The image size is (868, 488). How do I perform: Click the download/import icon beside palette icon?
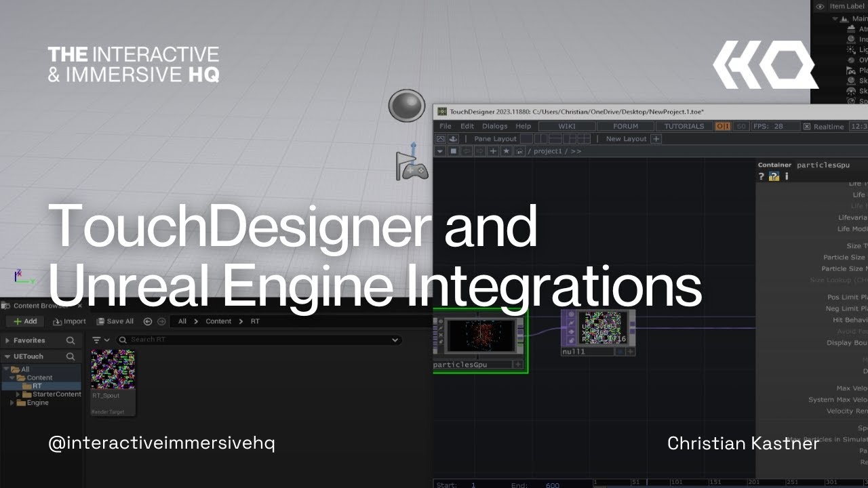pyautogui.click(x=453, y=139)
